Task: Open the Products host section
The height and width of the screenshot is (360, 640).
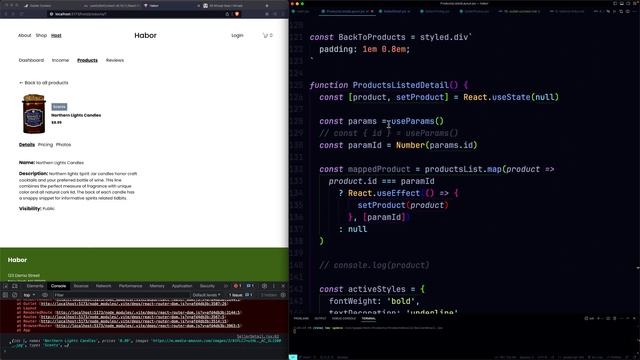Action: tap(87, 60)
